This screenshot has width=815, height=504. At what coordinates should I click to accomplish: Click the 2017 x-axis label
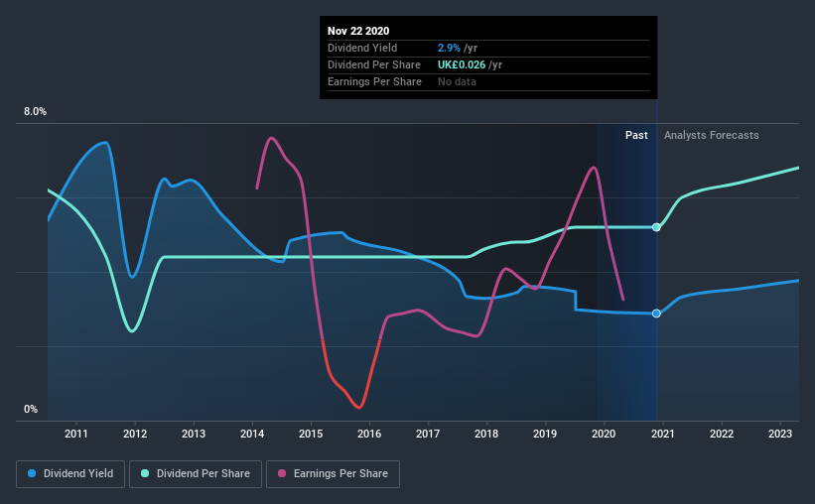[x=428, y=434]
